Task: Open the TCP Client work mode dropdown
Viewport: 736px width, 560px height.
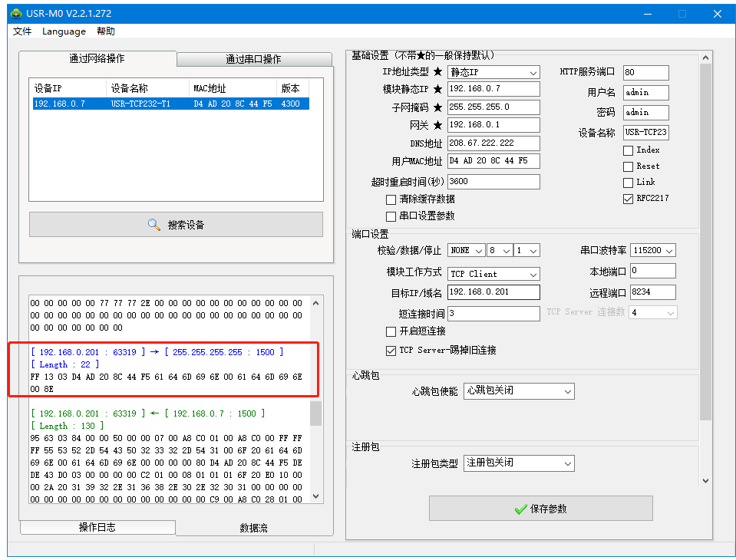Action: click(493, 274)
